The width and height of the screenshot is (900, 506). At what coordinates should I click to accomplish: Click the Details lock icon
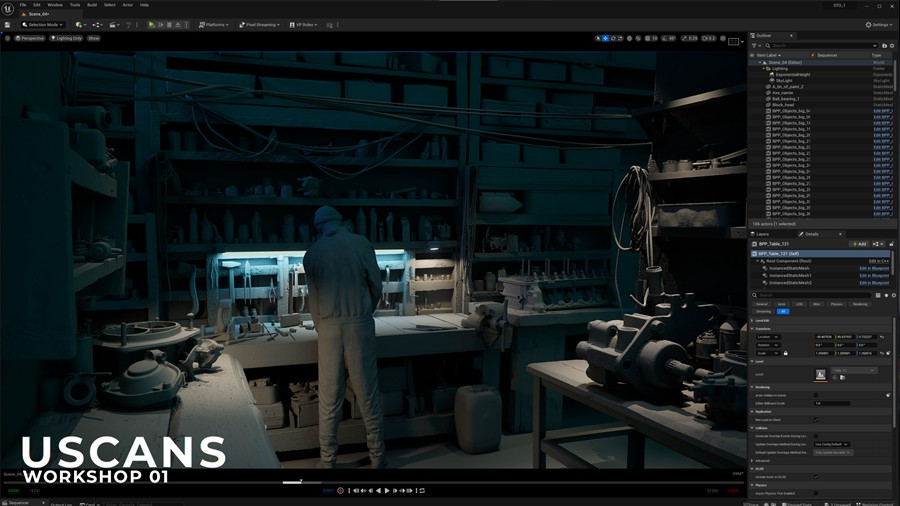[891, 244]
